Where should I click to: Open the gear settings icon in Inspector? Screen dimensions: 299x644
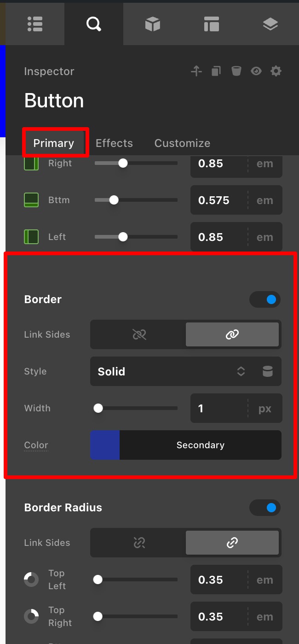coord(276,71)
